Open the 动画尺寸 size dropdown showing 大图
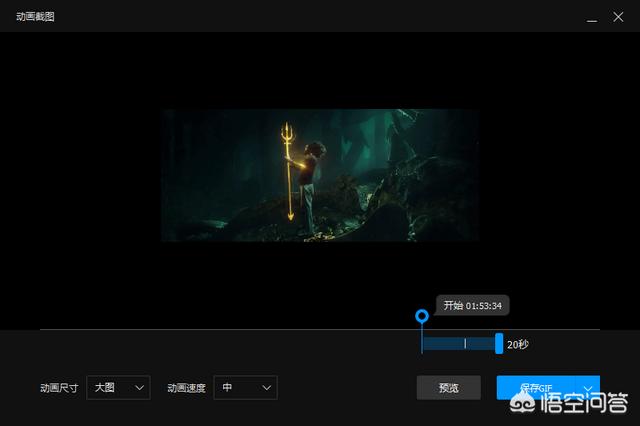The image size is (640, 426). coord(118,387)
